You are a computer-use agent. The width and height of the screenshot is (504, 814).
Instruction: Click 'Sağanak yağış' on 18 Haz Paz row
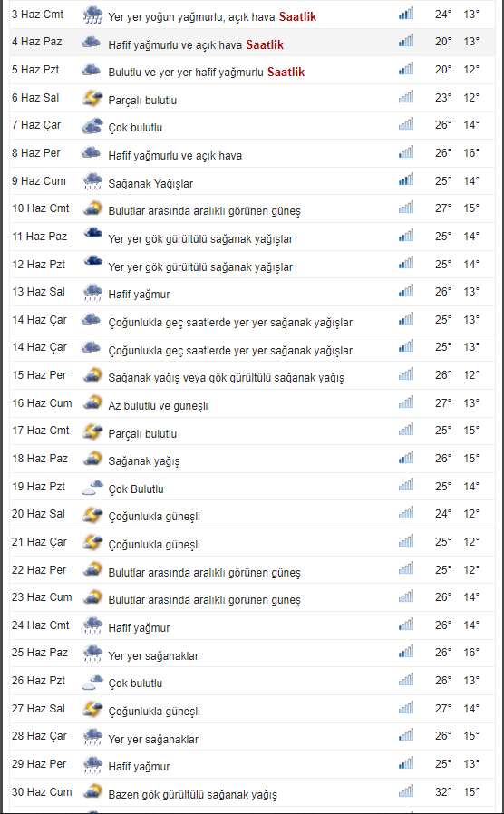tap(144, 461)
